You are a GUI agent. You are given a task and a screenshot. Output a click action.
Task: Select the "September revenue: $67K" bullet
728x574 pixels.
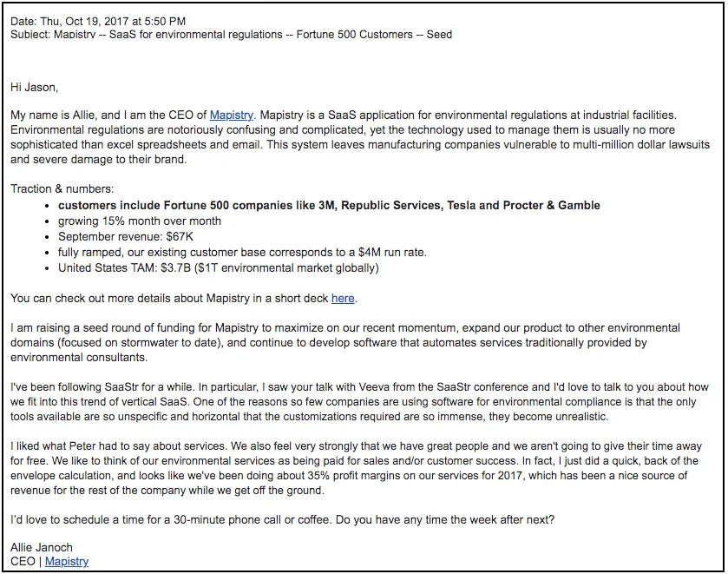[125, 236]
